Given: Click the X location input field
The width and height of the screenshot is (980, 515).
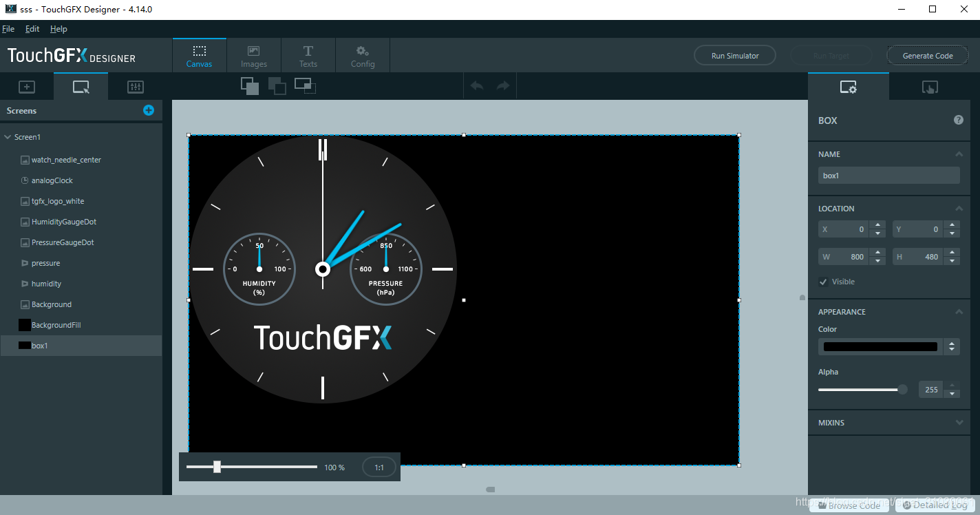Looking at the screenshot, I should pyautogui.click(x=844, y=229).
